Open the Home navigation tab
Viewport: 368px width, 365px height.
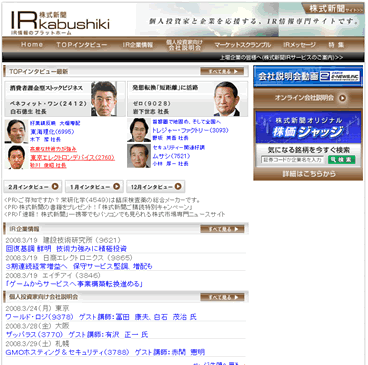pos(32,44)
